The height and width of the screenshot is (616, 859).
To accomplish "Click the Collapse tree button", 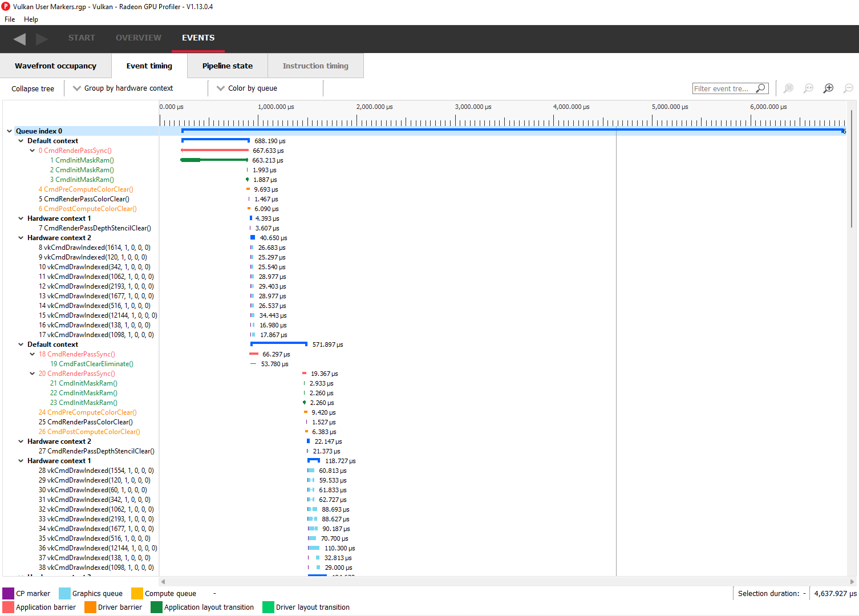I will click(x=33, y=89).
